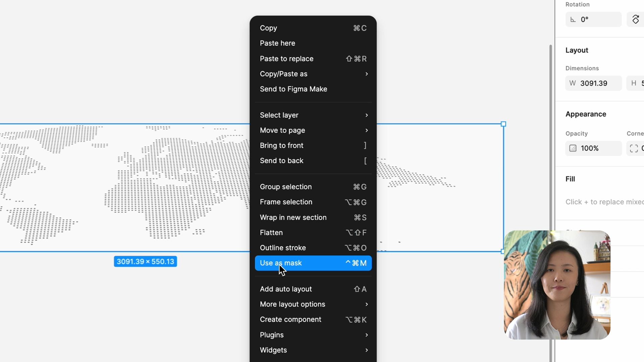
Task: Click the rotate 90 degrees icon
Action: 636,19
